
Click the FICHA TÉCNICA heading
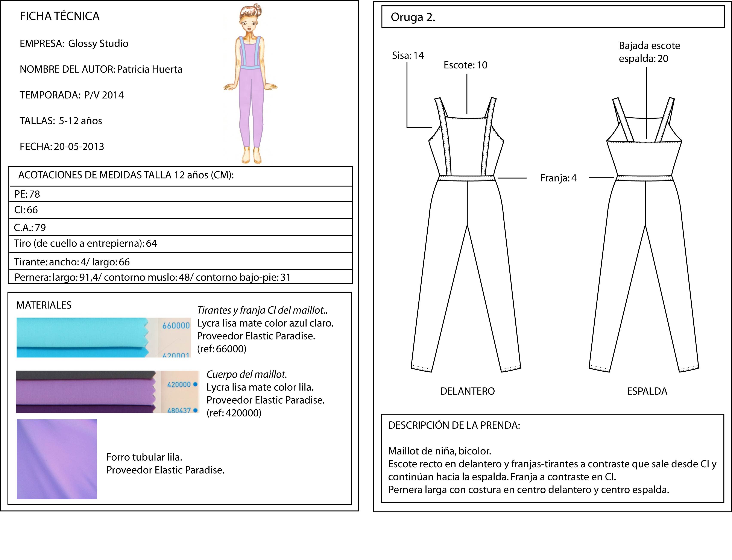(x=60, y=16)
